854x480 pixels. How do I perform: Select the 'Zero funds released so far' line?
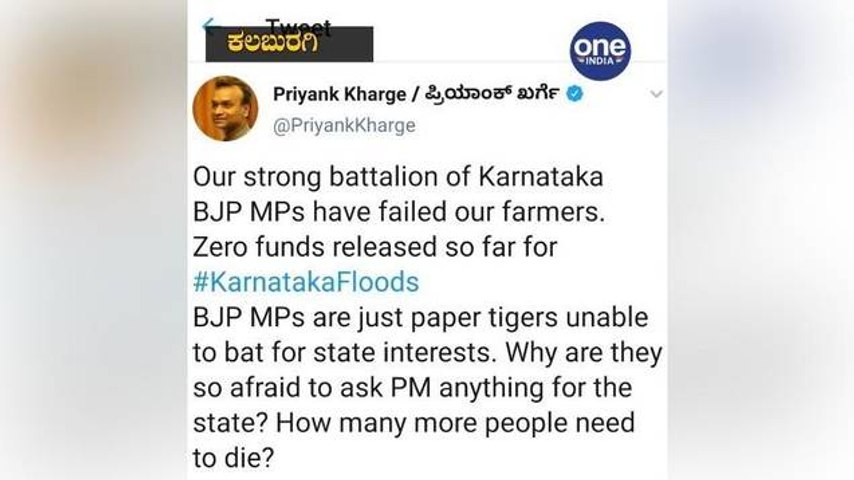375,247
